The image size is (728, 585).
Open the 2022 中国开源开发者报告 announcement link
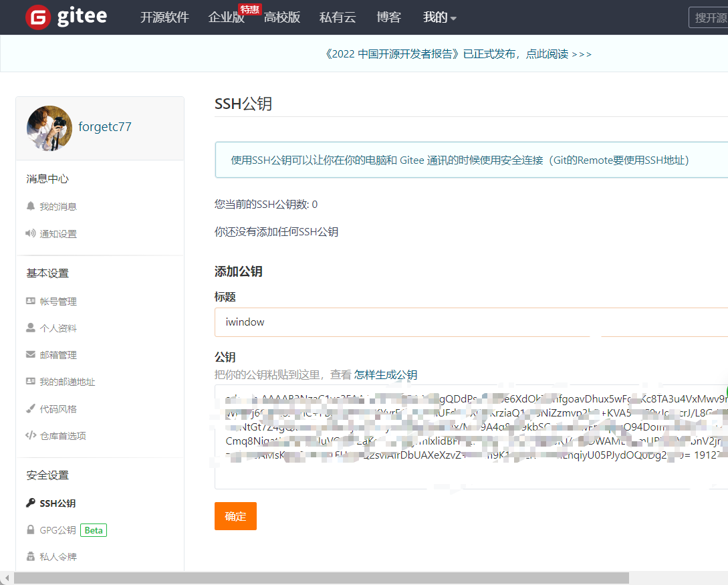coord(458,54)
